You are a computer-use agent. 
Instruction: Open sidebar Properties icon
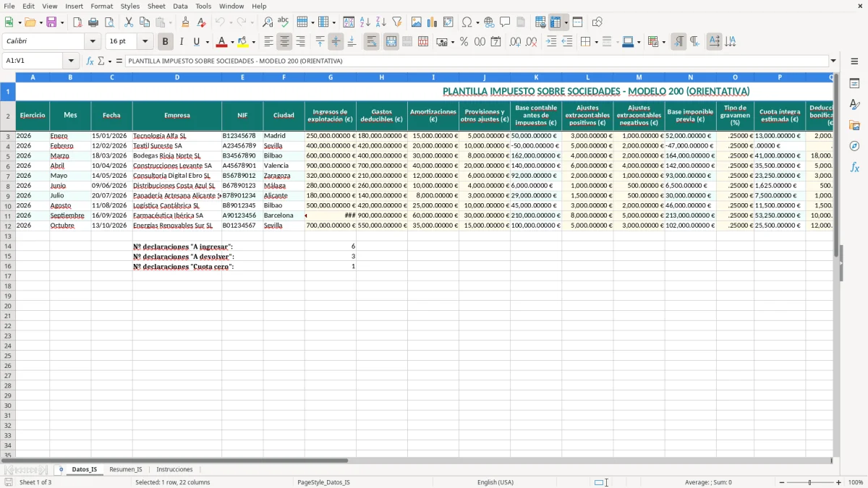(x=854, y=83)
